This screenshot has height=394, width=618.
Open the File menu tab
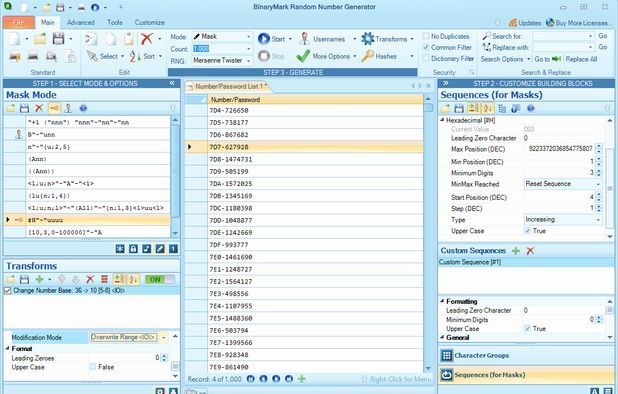(x=18, y=22)
